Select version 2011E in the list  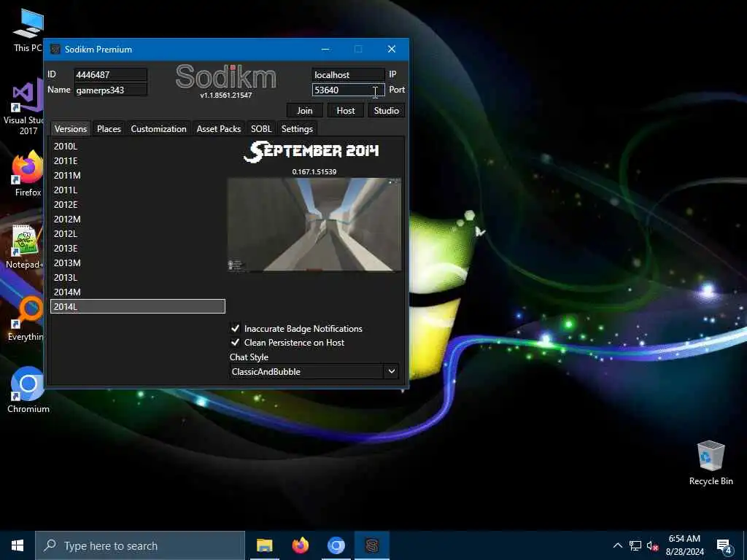coord(138,161)
